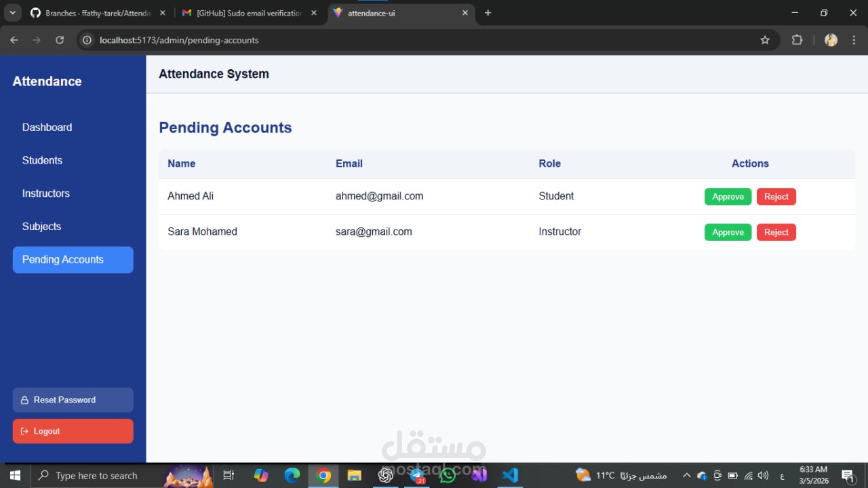
Task: Open File Explorer from the taskbar
Action: (355, 476)
